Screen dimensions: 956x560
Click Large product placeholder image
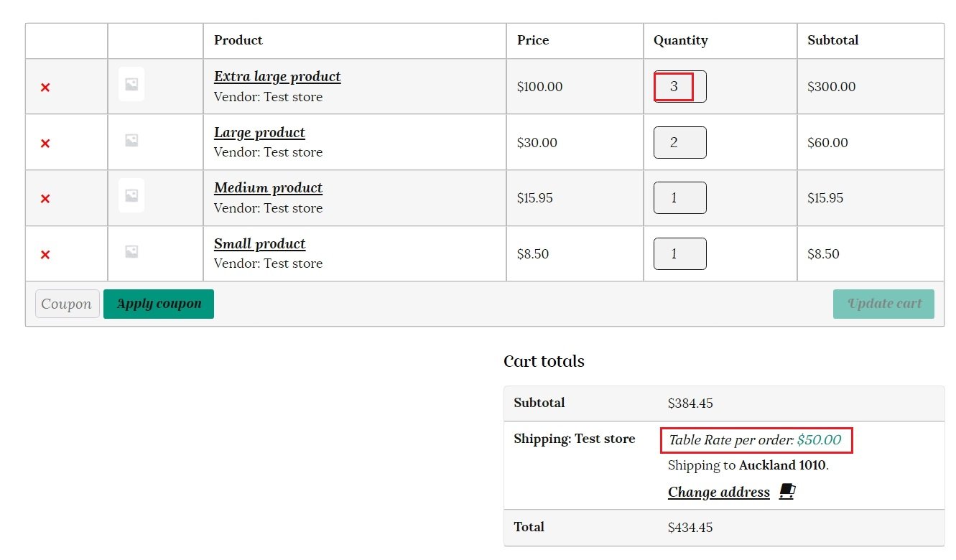click(131, 141)
